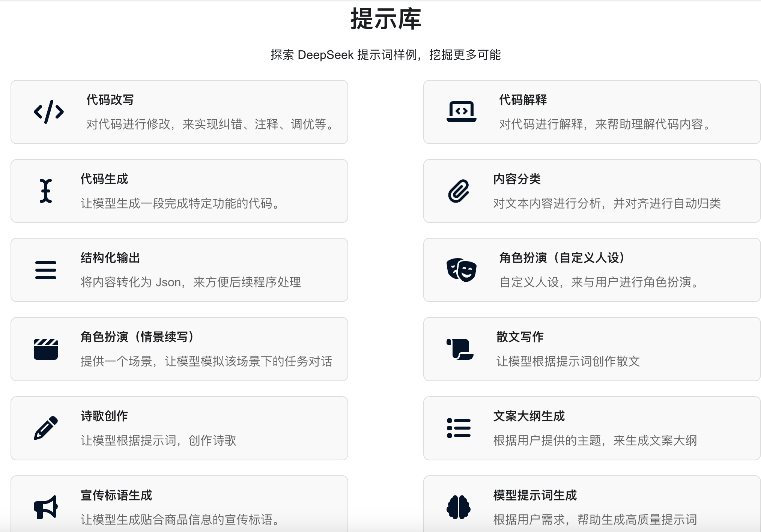Select the 文案大纲生成 description text
Image resolution: width=761 pixels, height=532 pixels.
595,440
